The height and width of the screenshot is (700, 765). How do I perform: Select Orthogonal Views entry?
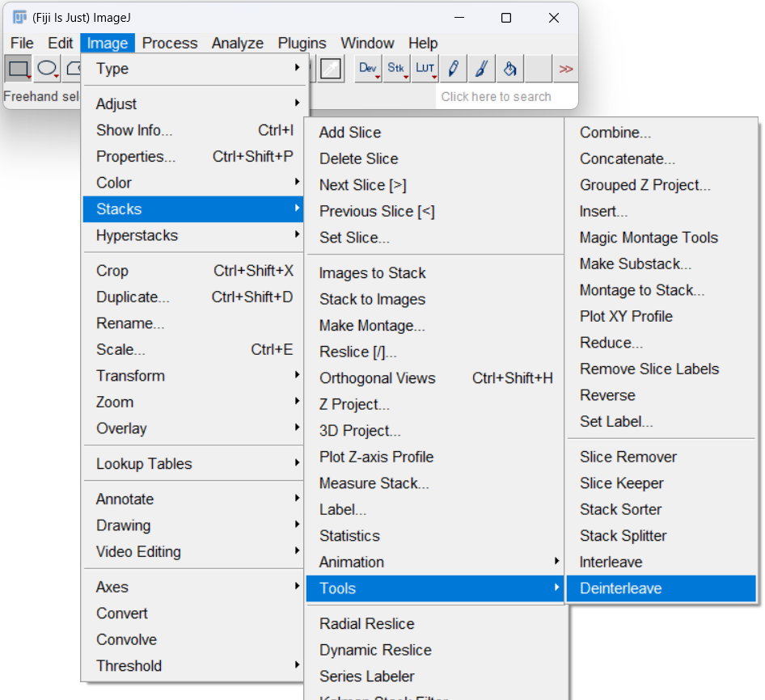click(435, 378)
